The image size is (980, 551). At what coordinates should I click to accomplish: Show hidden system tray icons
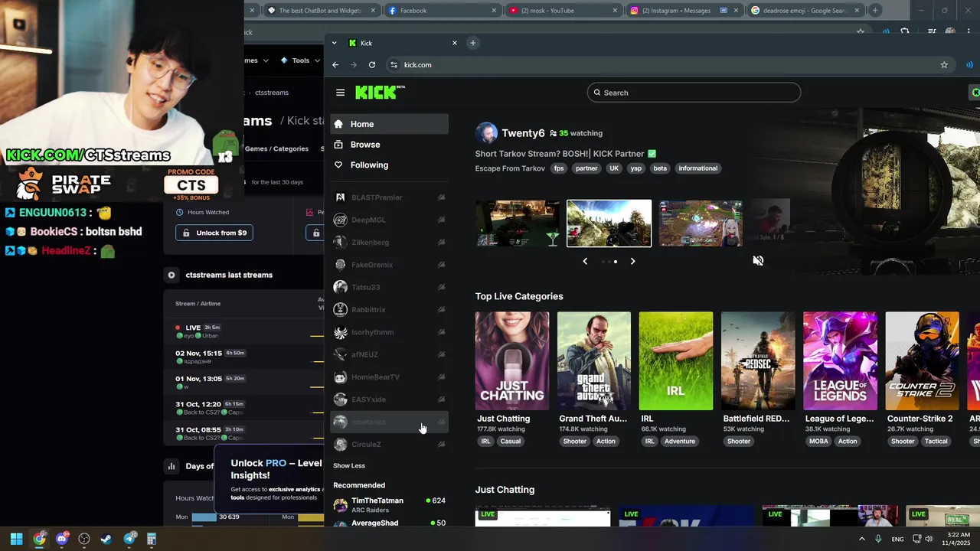click(x=861, y=539)
